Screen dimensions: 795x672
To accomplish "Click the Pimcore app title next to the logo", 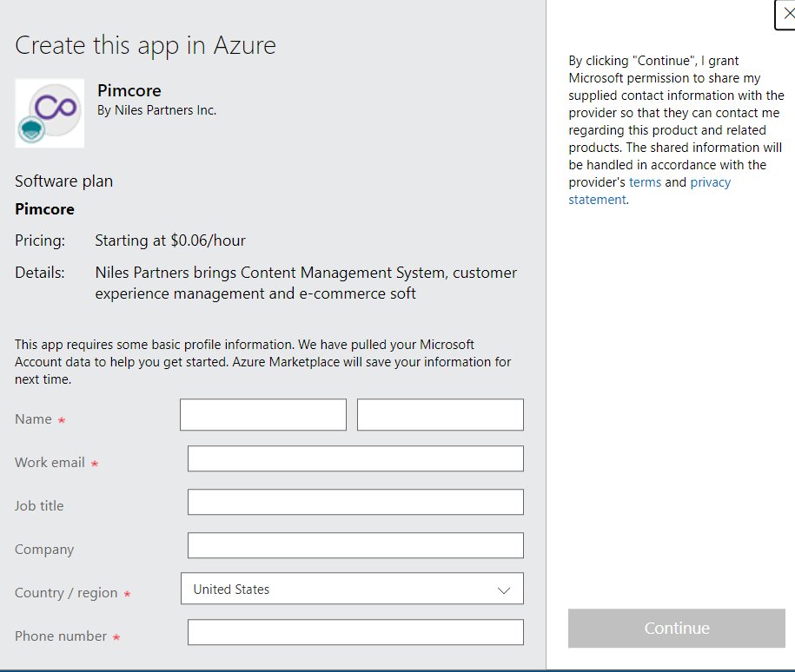I will [129, 91].
